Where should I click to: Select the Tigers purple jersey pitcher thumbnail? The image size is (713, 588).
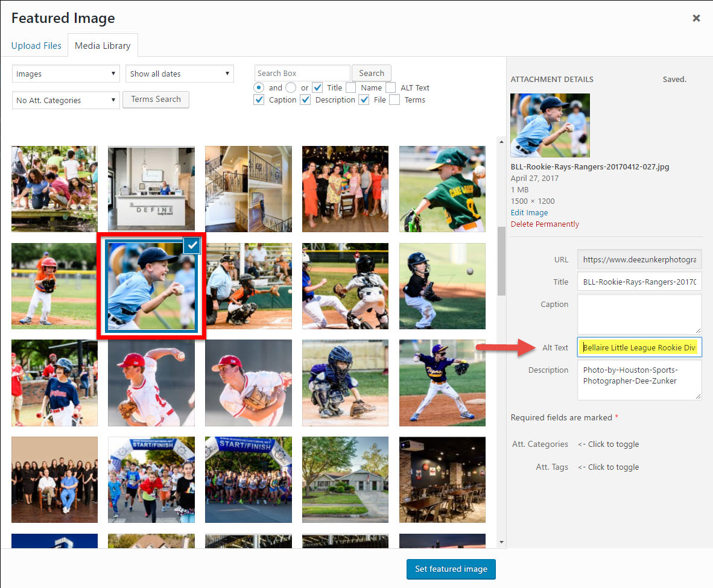[x=442, y=383]
